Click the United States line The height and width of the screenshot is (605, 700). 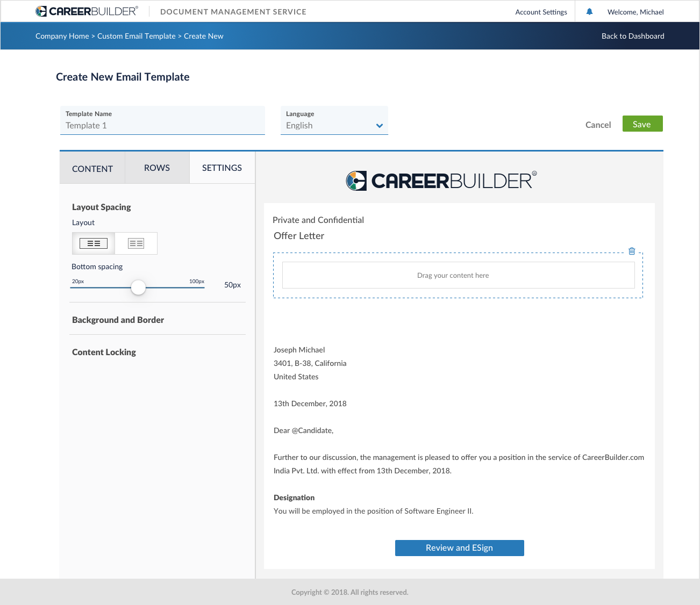click(x=296, y=377)
